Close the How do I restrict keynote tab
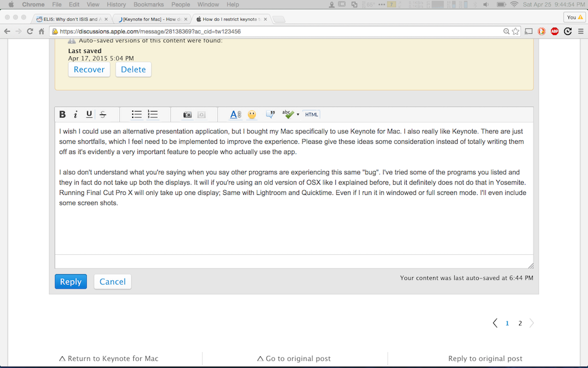 tap(265, 19)
